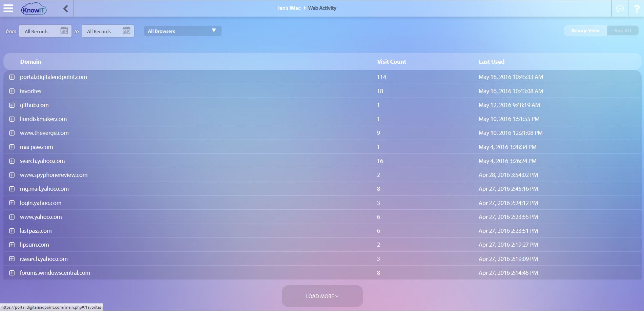
Task: Expand the forums.windowscentral.com row
Action: pyautogui.click(x=12, y=273)
